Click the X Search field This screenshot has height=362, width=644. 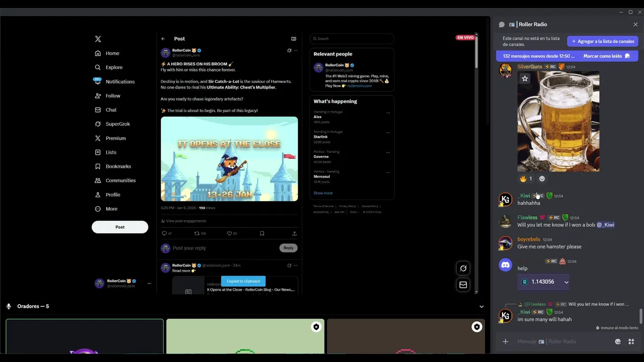[352, 39]
